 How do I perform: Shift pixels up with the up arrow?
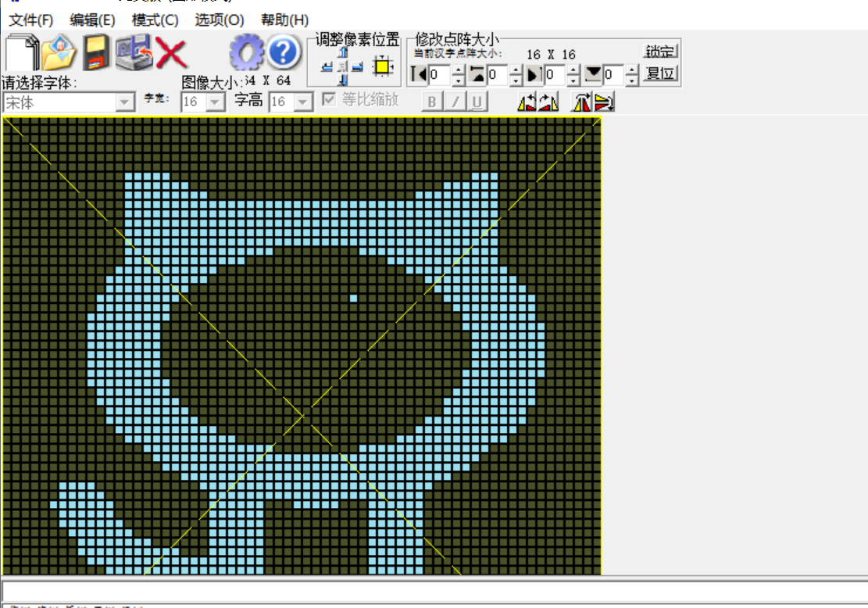(343, 52)
